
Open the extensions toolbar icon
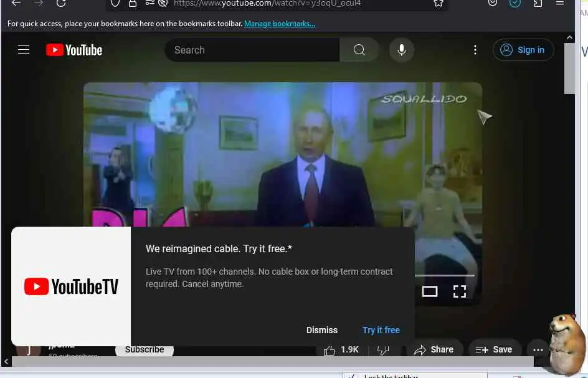pos(538,3)
